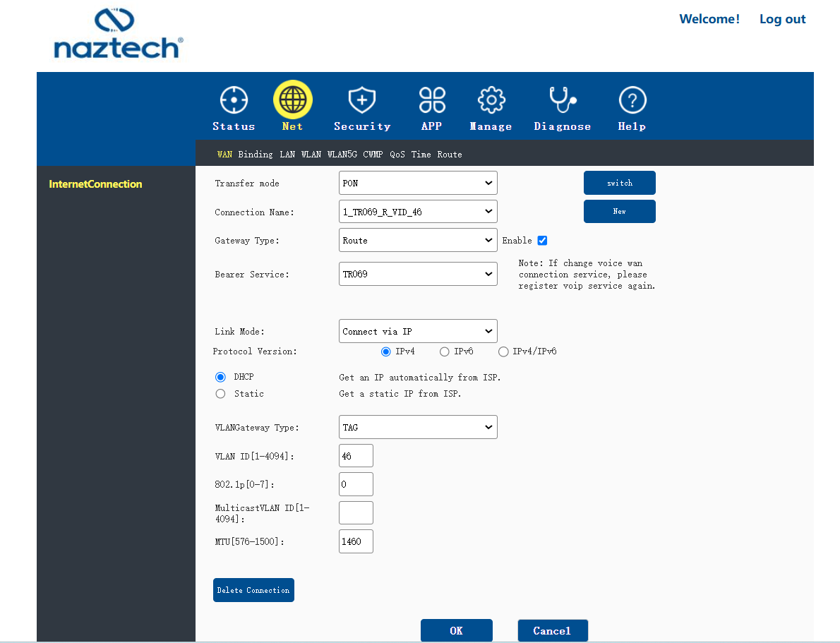
Task: Click the Net globe icon
Action: tap(293, 100)
